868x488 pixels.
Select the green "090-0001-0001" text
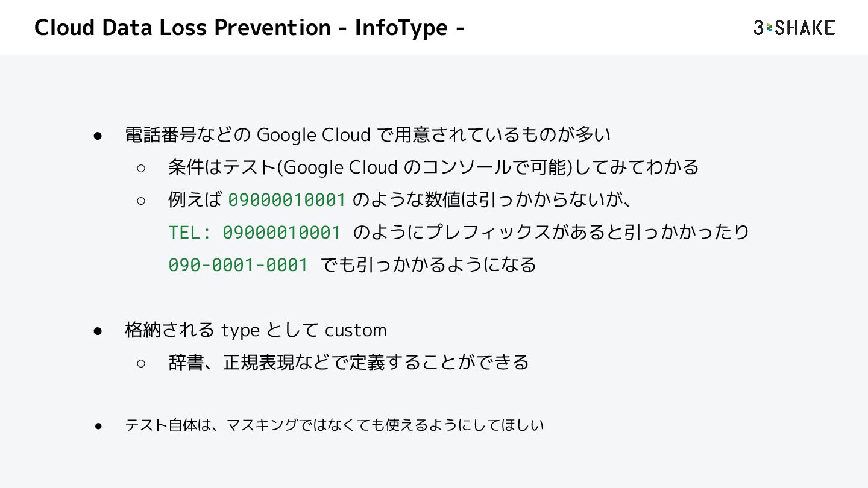(238, 265)
